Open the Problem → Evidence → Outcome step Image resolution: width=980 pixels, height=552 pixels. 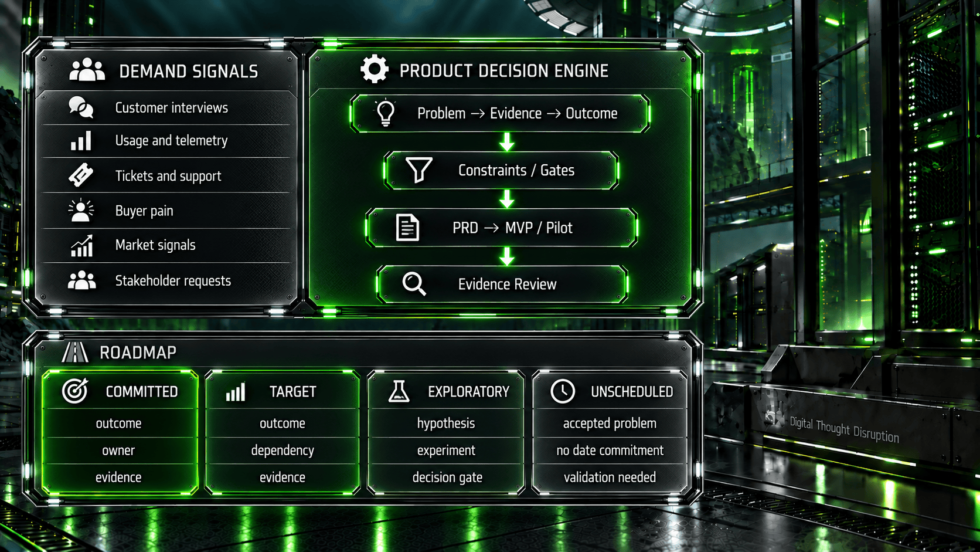[x=500, y=113]
